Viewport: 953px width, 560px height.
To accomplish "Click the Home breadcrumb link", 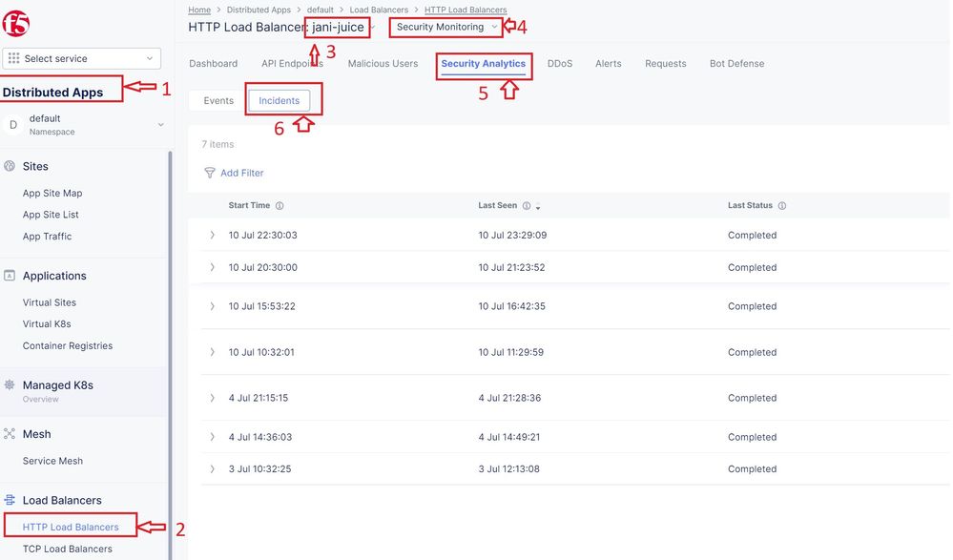I will [x=199, y=10].
